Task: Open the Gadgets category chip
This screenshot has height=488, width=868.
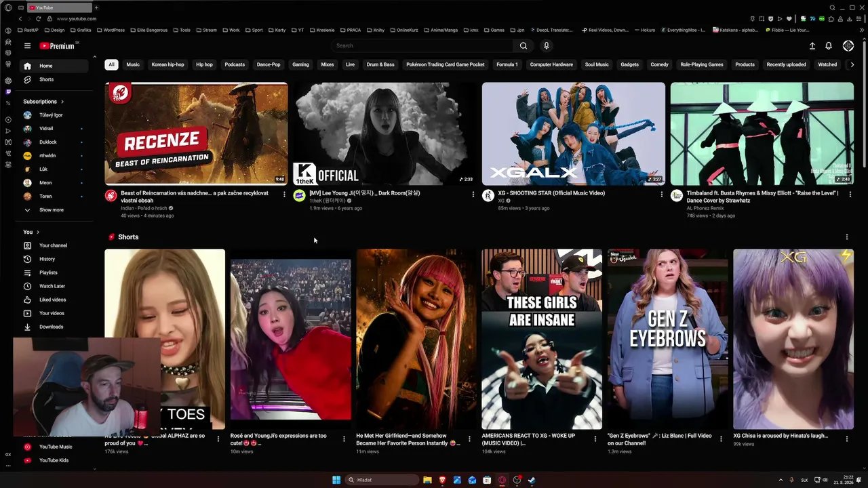Action: click(x=629, y=64)
